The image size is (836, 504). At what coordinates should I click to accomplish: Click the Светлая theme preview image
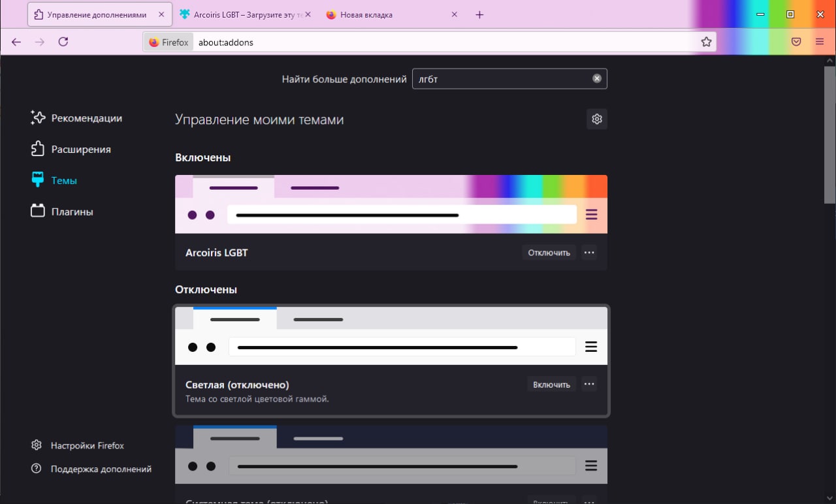click(x=391, y=336)
